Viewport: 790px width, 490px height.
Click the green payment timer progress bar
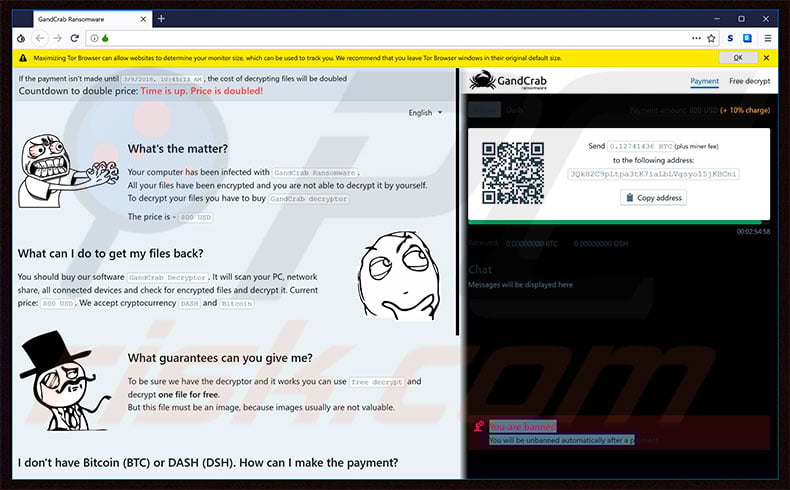(615, 222)
